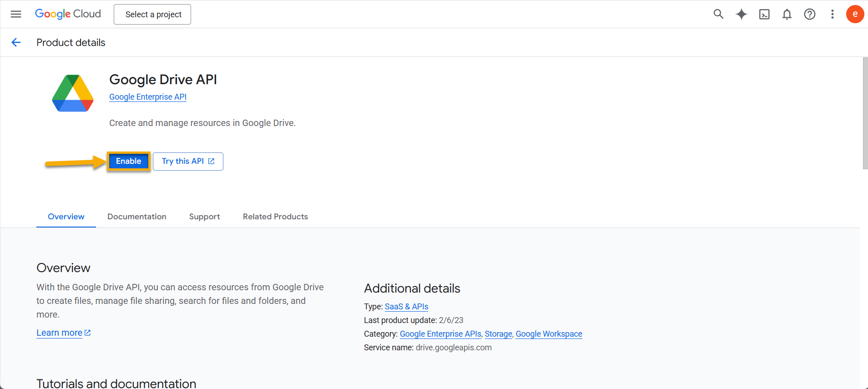The width and height of the screenshot is (868, 389).
Task: Click the Tutorials and documentation heading
Action: [116, 384]
